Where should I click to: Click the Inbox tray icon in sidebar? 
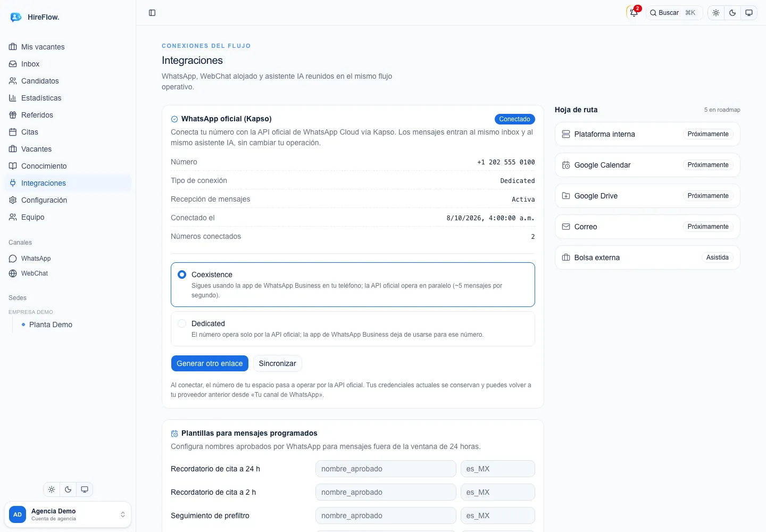(13, 64)
